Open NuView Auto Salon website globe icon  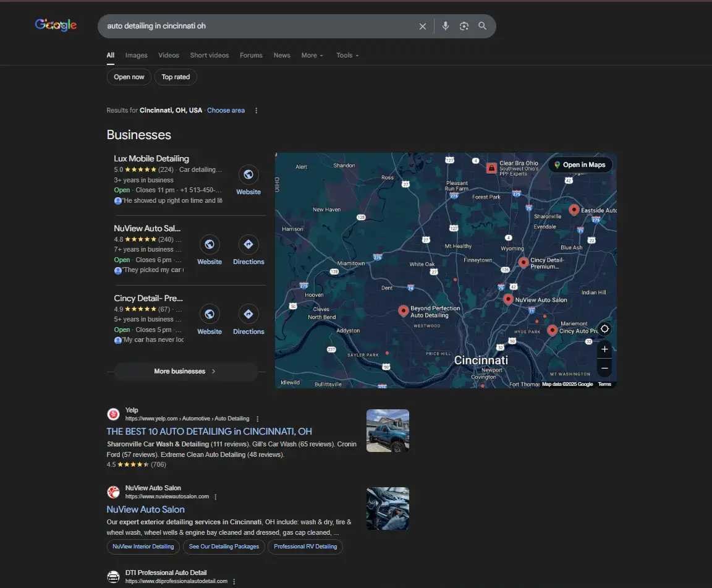[210, 244]
